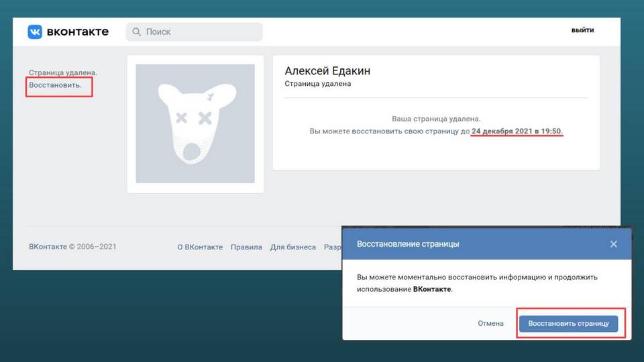Click the magnifier icon in search bar
The width and height of the screenshot is (644, 362).
point(137,32)
